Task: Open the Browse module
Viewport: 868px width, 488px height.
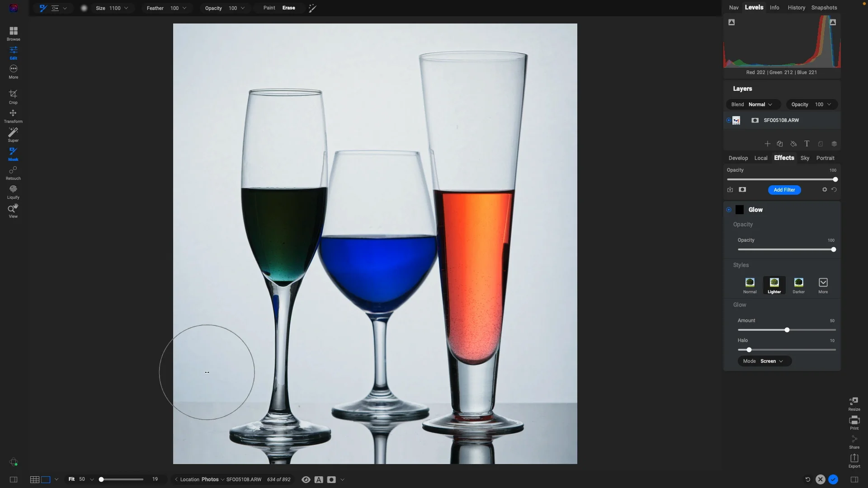Action: (14, 34)
